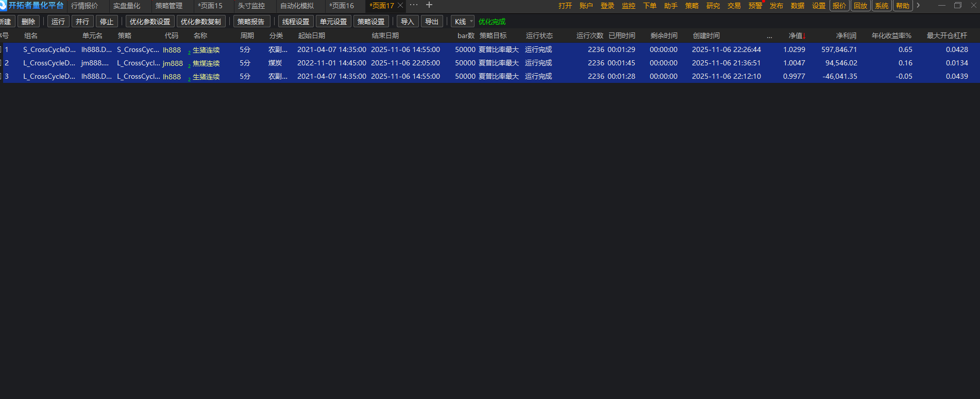
Task: Sort by 净值 column with red arrow
Action: (797, 36)
